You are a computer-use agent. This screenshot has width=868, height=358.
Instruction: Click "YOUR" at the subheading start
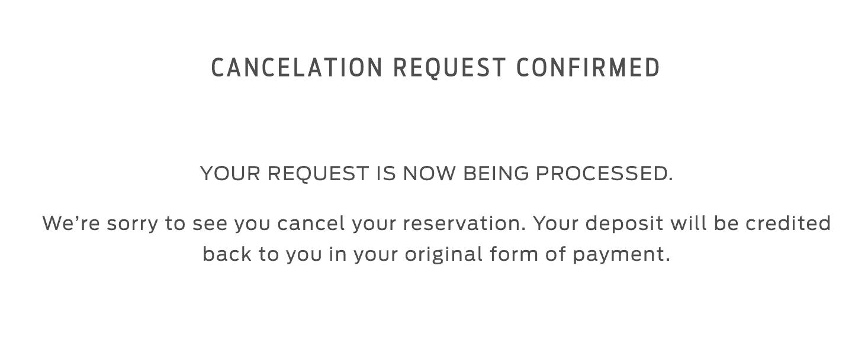[229, 174]
